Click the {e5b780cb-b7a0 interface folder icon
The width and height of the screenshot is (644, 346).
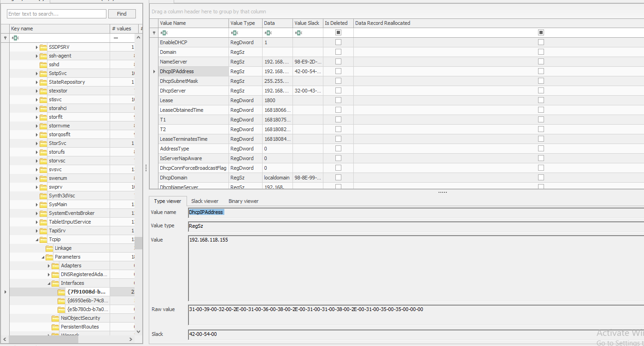(61, 310)
